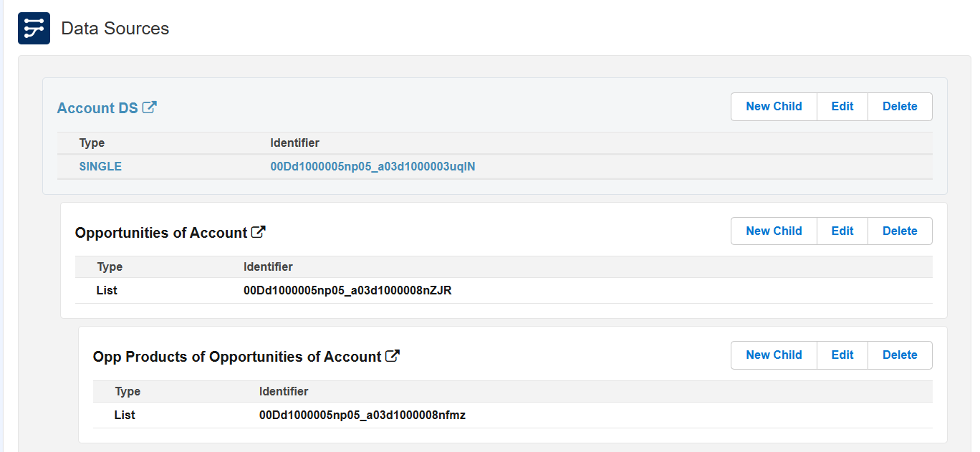Open identifier link ending in 3uqlN
The height and width of the screenshot is (452, 980).
pos(373,166)
